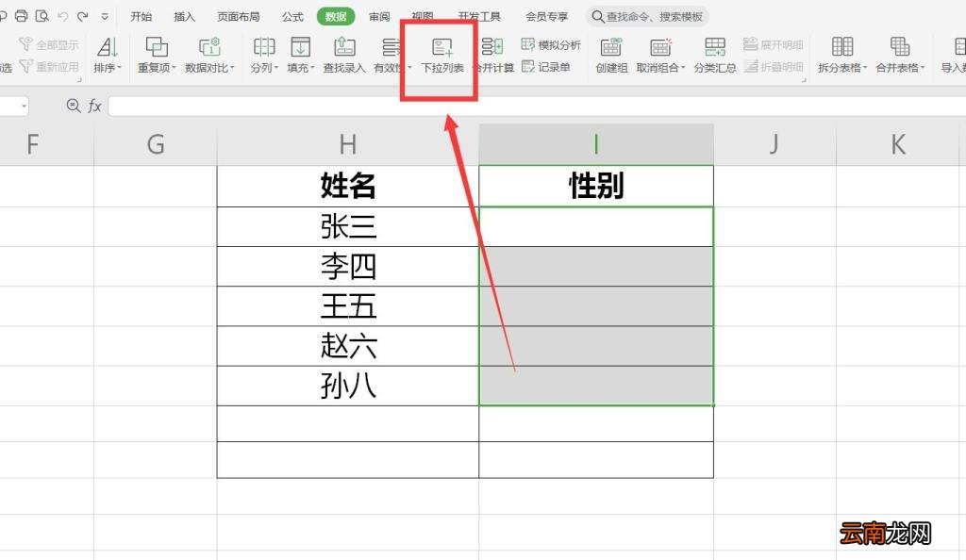Click the 重新应用 filter button
The image size is (966, 560).
[x=49, y=66]
